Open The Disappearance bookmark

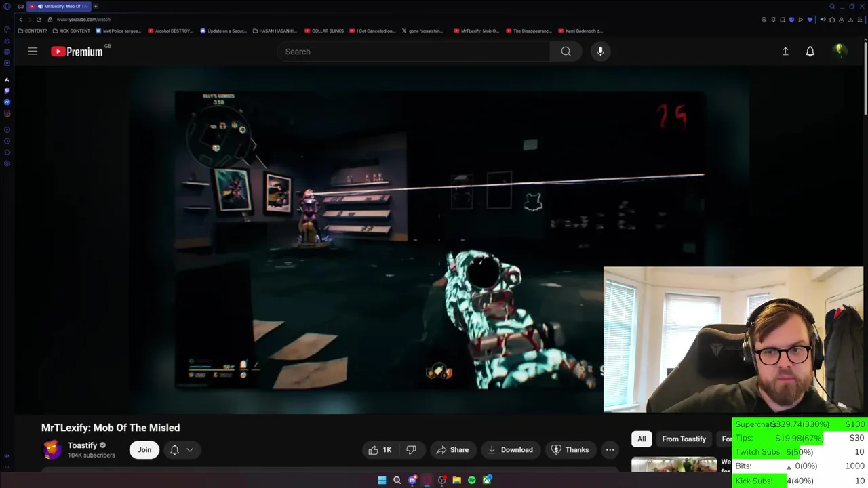coord(528,30)
